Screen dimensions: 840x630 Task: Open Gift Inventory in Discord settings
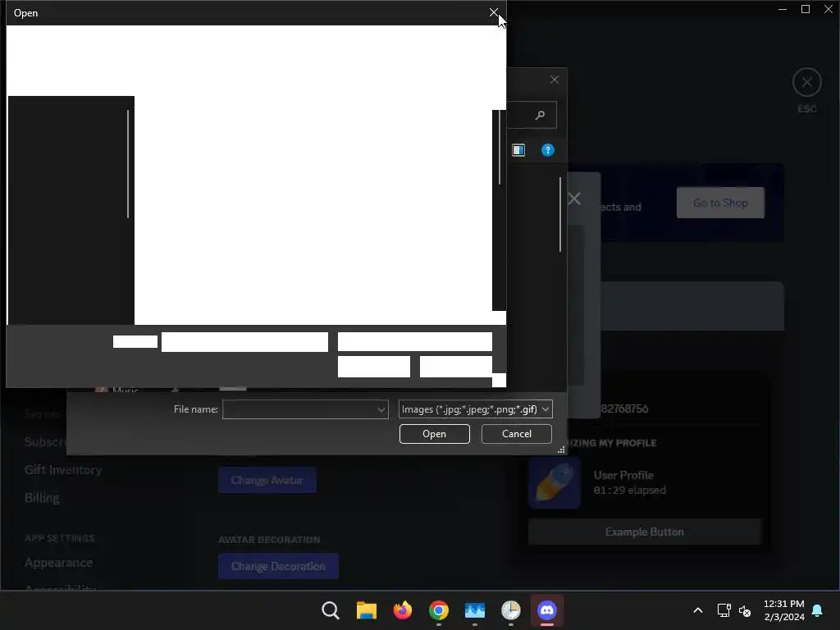coord(62,470)
